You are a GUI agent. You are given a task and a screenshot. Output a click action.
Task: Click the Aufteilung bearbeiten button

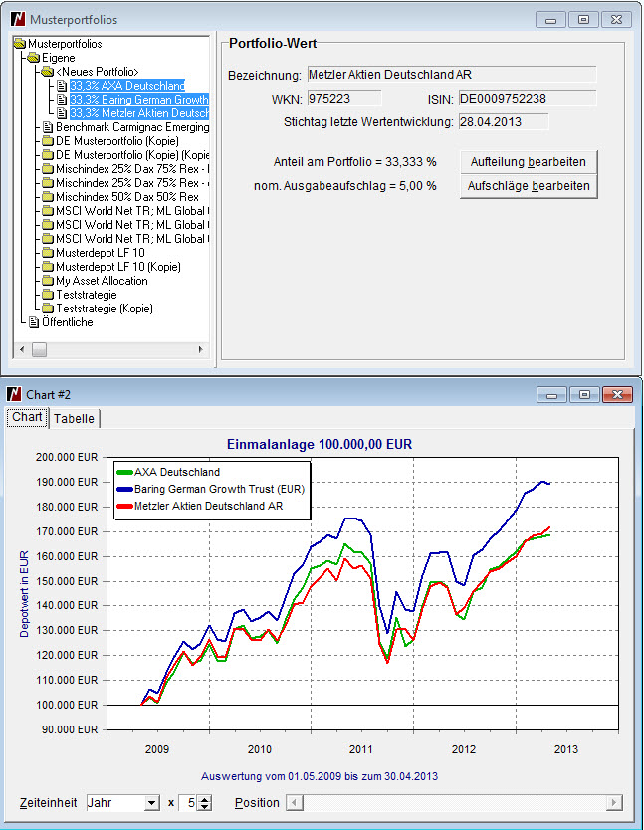tap(528, 161)
